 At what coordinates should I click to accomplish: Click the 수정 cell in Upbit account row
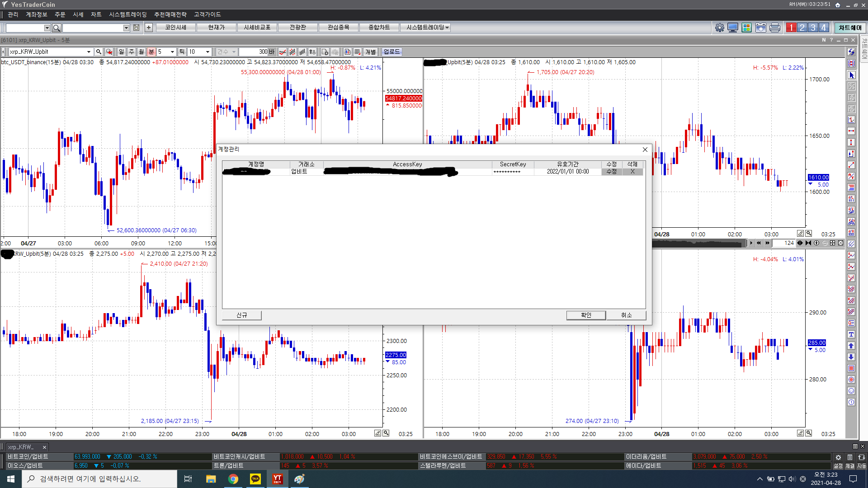coord(611,172)
